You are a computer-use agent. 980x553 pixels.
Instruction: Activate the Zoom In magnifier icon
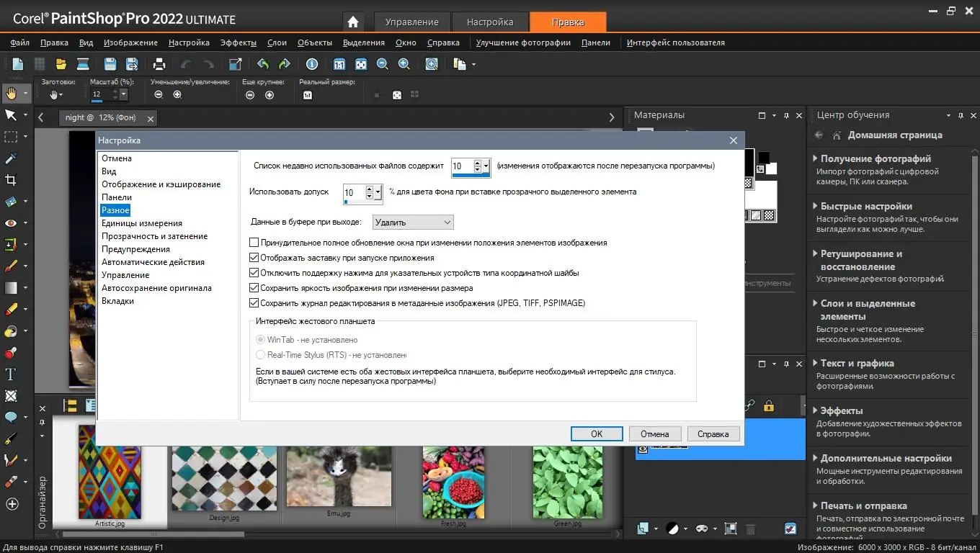pyautogui.click(x=404, y=64)
